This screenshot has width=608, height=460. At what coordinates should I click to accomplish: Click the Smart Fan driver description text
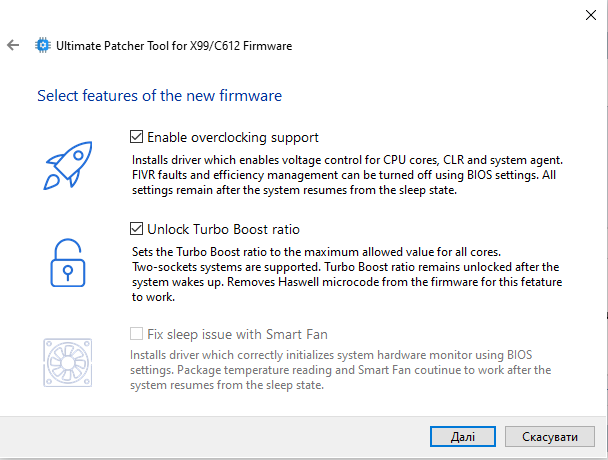pos(340,370)
